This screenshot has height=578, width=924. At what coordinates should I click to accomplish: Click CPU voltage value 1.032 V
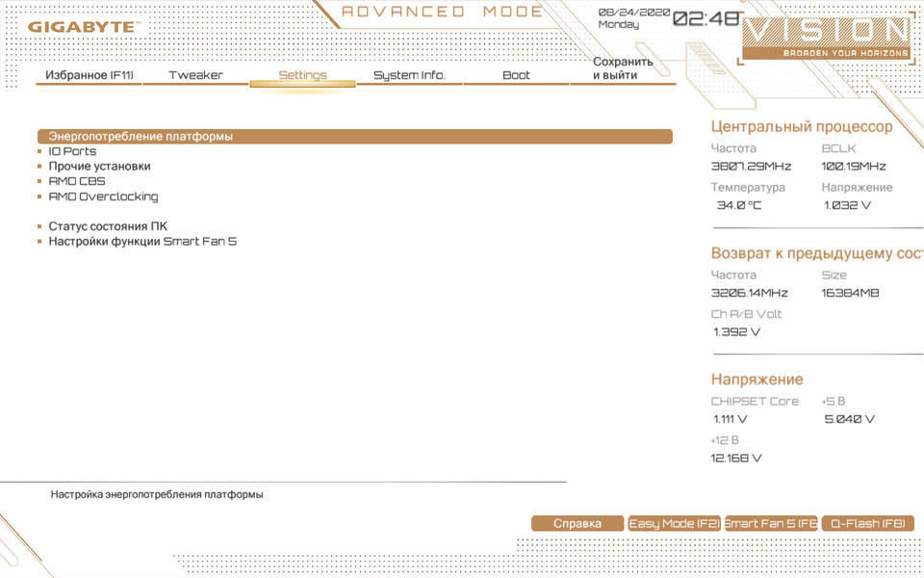[847, 206]
